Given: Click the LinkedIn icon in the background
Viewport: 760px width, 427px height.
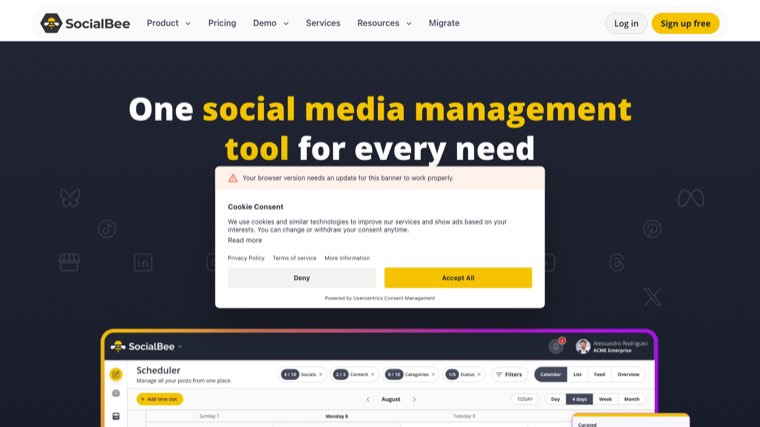Looking at the screenshot, I should tap(143, 262).
